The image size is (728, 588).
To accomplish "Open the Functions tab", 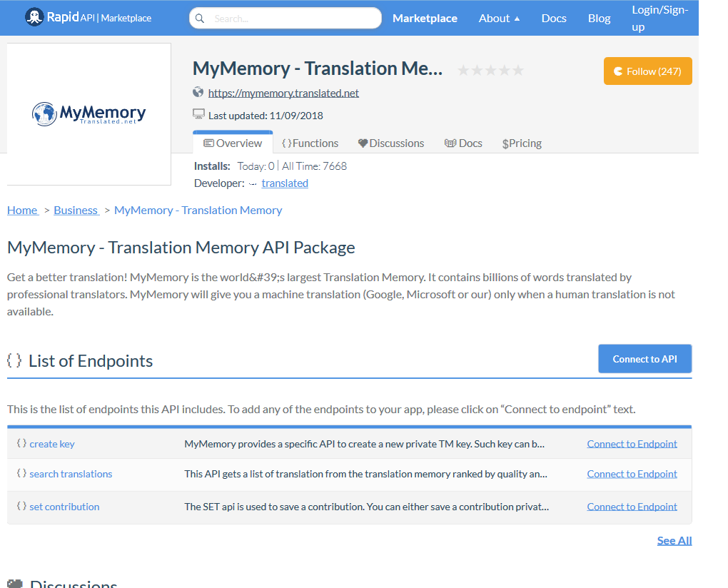I will pos(310,143).
